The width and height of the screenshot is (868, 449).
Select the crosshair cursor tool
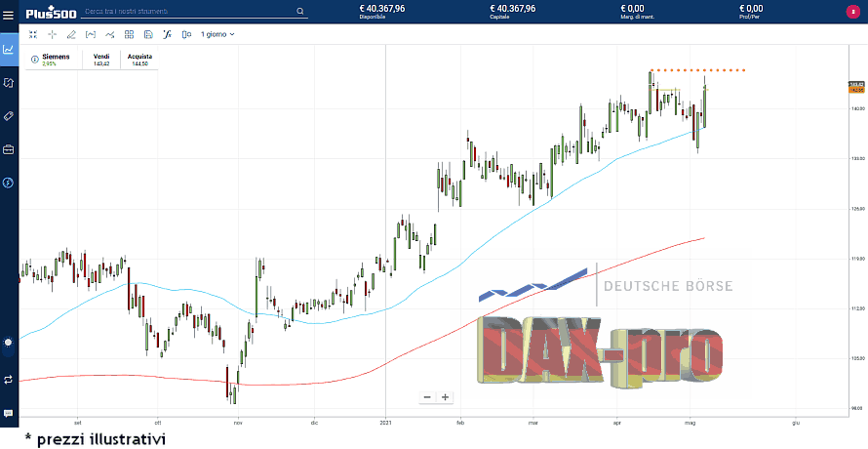click(x=52, y=34)
